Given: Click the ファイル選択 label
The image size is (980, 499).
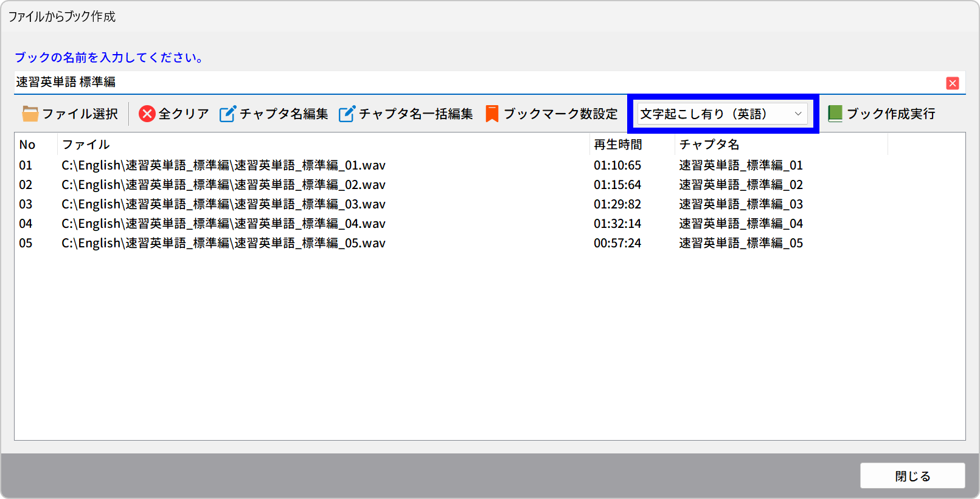Looking at the screenshot, I should pyautogui.click(x=80, y=114).
